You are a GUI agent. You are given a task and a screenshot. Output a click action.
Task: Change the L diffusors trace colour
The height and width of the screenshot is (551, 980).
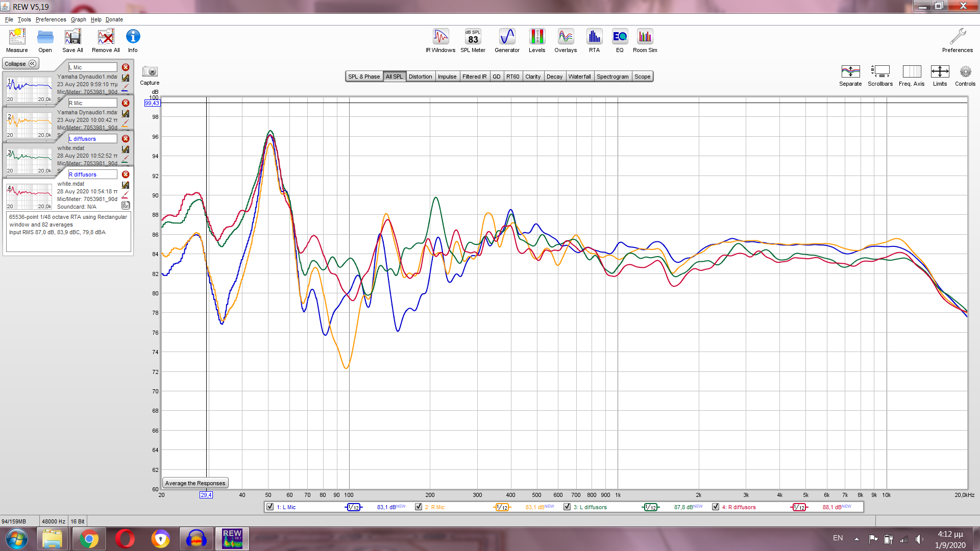(125, 160)
